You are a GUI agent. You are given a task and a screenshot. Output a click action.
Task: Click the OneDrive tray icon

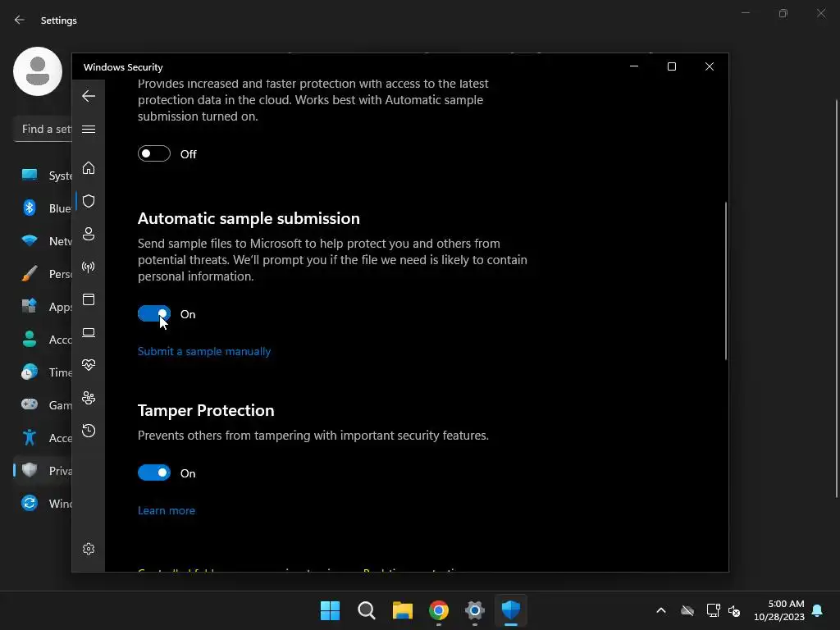pos(687,610)
